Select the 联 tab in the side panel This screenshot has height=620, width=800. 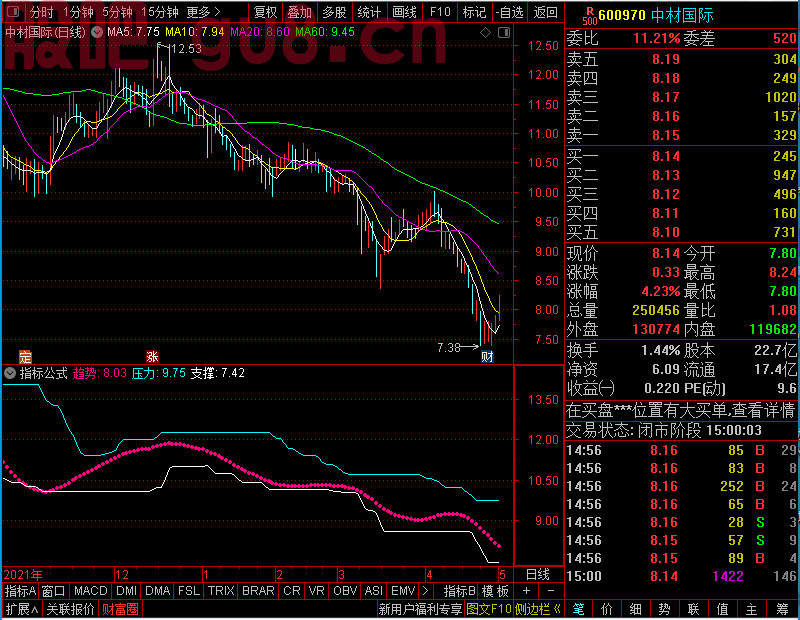point(693,609)
